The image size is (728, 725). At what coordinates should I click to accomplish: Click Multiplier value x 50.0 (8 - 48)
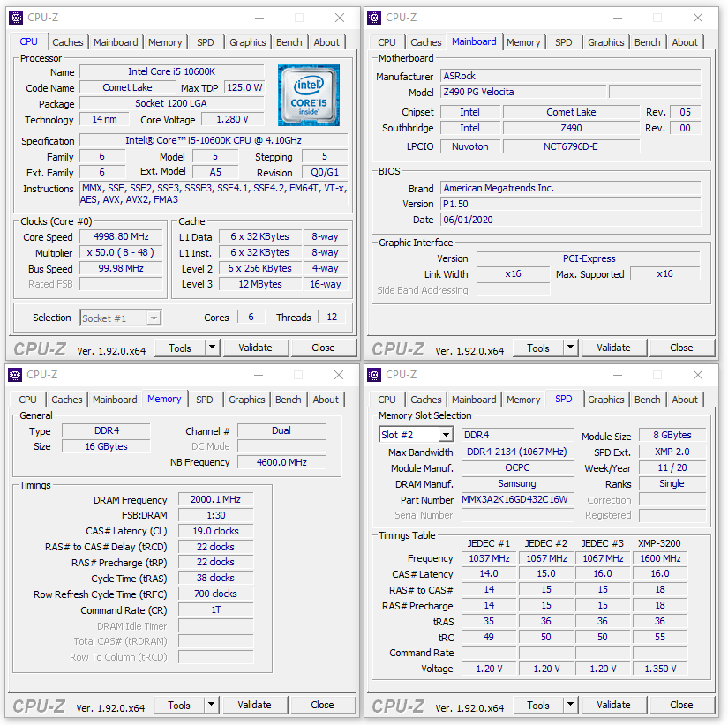[x=121, y=252]
